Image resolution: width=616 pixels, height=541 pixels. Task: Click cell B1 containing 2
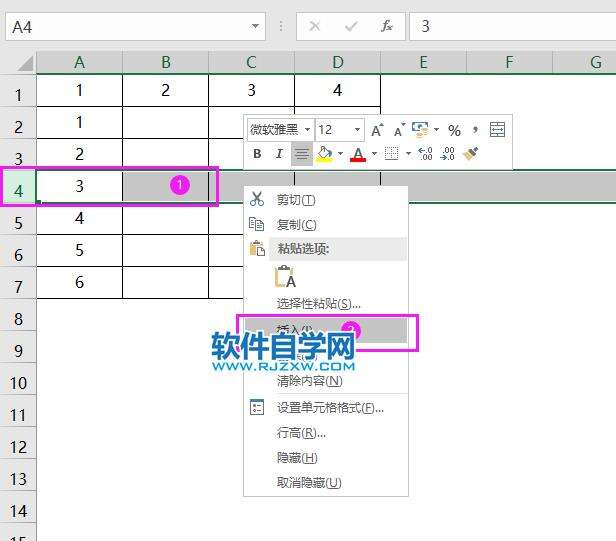point(165,90)
